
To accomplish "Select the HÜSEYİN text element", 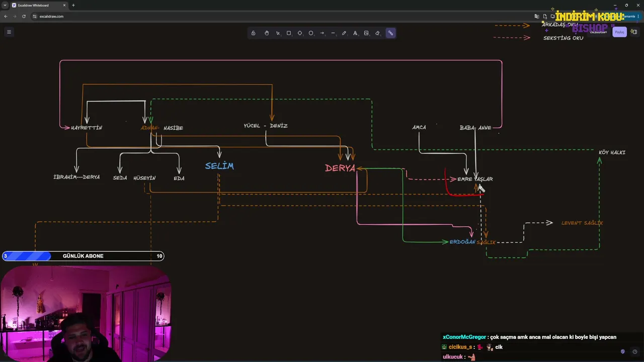I will (x=144, y=178).
